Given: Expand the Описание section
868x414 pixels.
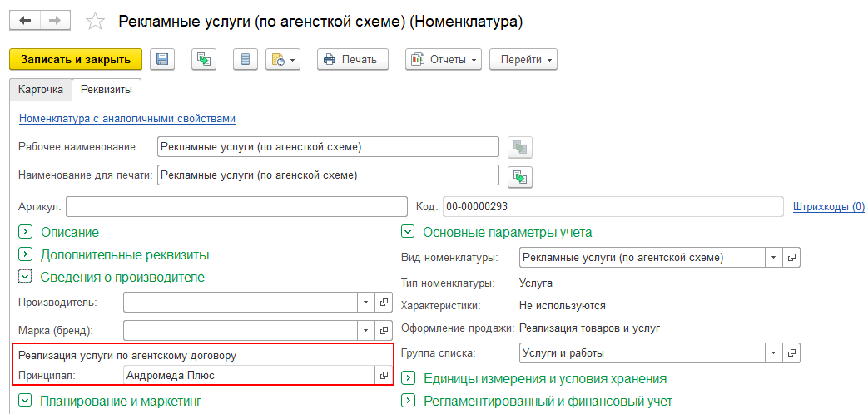Looking at the screenshot, I should 25,233.
